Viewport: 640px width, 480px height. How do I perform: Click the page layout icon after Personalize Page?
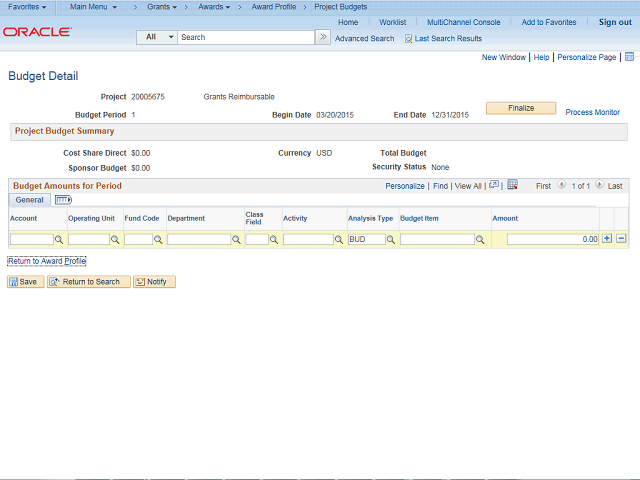[629, 57]
